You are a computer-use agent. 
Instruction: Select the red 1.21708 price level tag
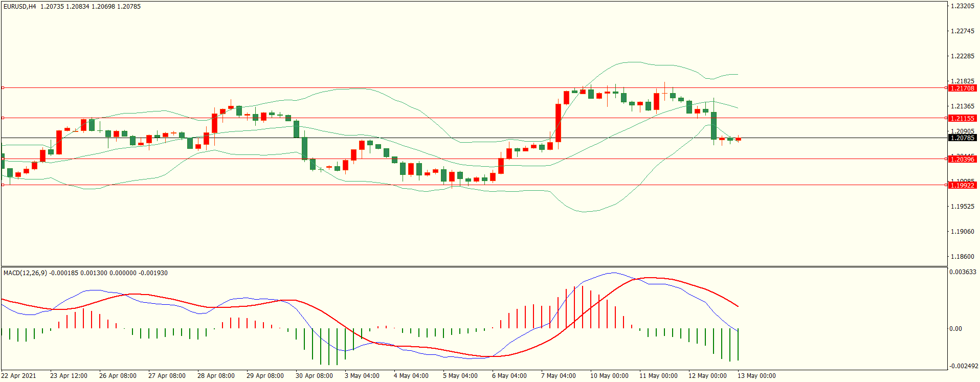tap(962, 88)
